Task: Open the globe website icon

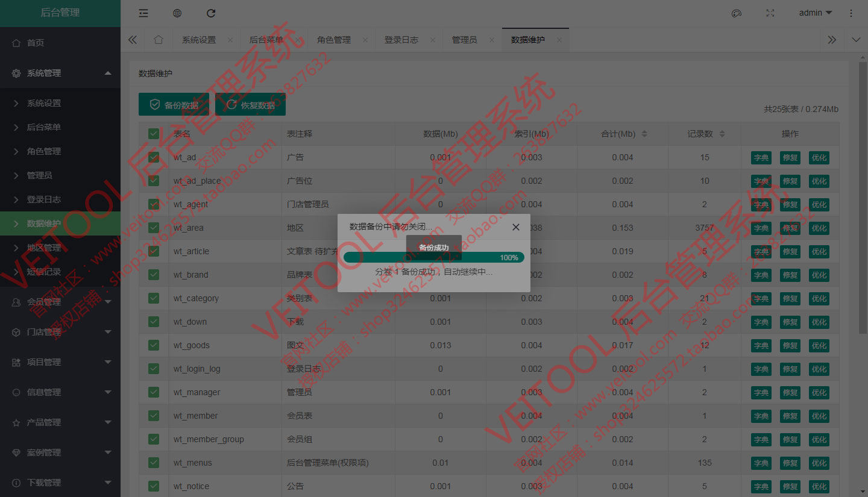Action: 177,13
